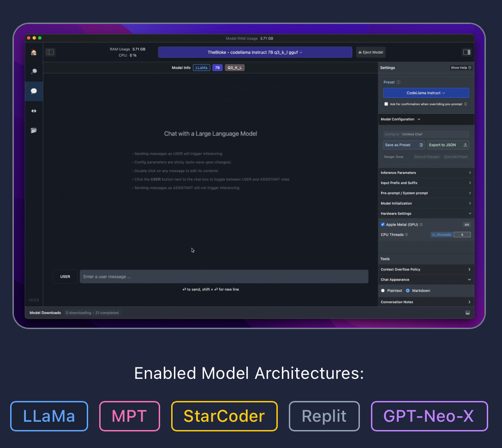Enable confirmation when overriding pre-prompt
The width and height of the screenshot is (502, 448).
(x=386, y=104)
